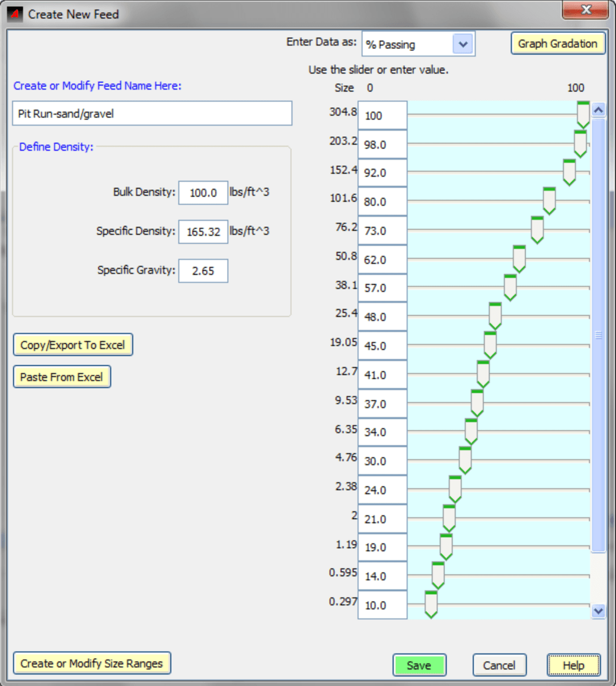Click the scroll down arrow of size list
This screenshot has height=686, width=616.
(598, 611)
